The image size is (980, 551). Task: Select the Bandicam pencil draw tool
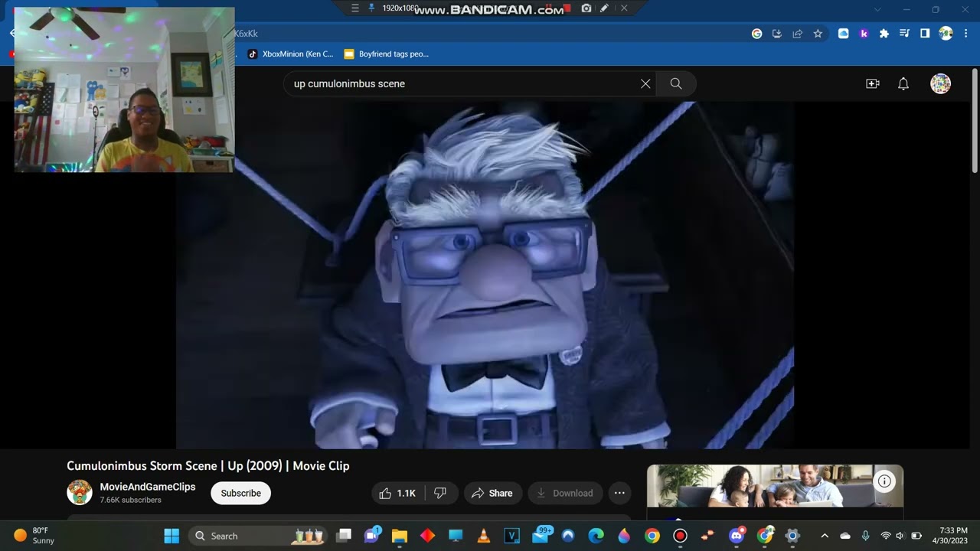(x=605, y=8)
